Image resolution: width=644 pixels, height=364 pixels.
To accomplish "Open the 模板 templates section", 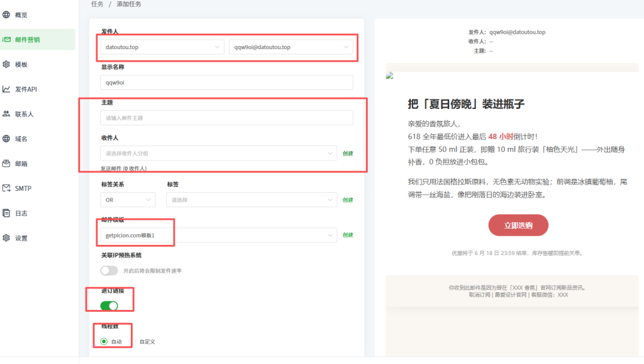I will [22, 64].
